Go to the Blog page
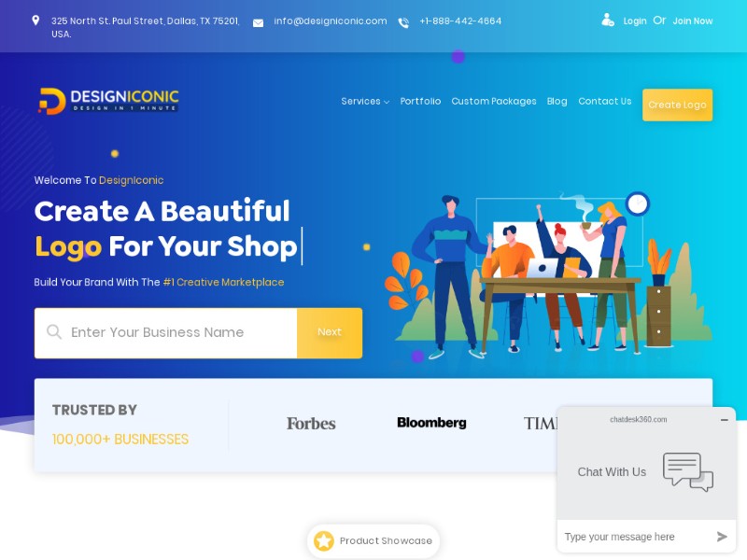The height and width of the screenshot is (560, 747). coord(557,102)
